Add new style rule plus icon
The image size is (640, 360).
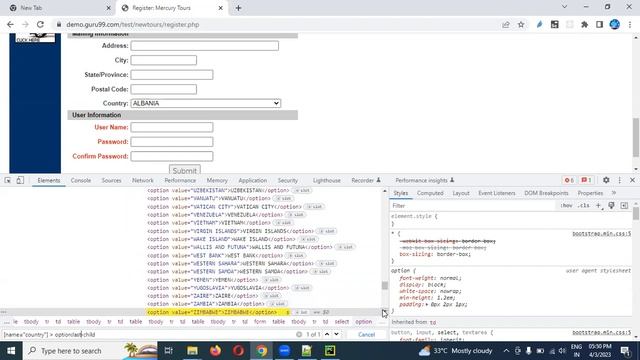[x=598, y=206]
